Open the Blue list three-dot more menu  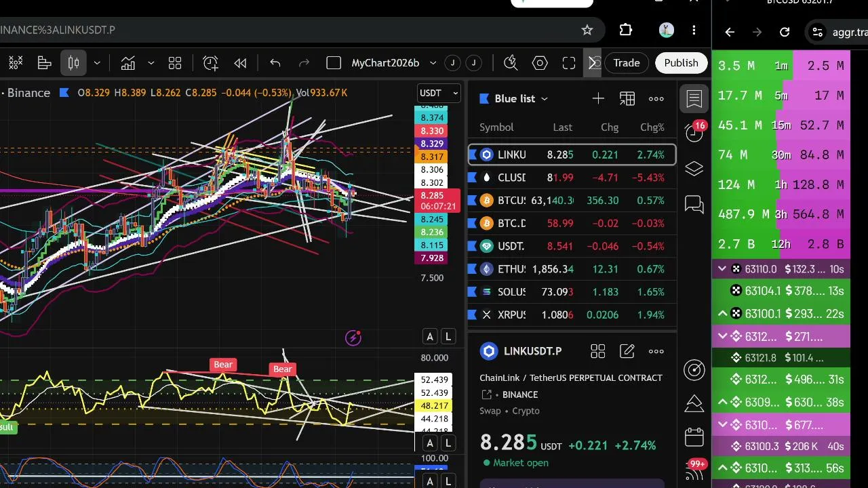click(x=656, y=99)
